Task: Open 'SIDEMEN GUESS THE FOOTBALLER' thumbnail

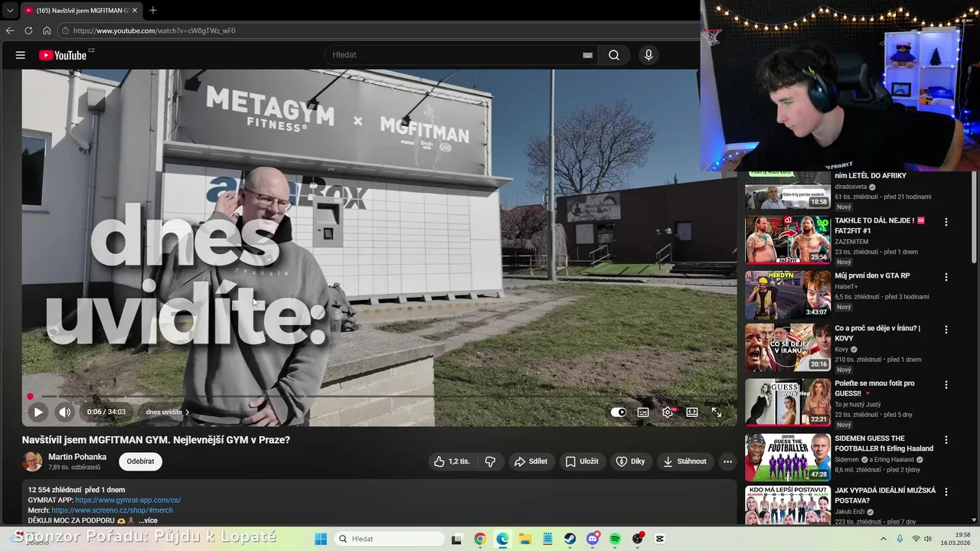Action: [788, 458]
